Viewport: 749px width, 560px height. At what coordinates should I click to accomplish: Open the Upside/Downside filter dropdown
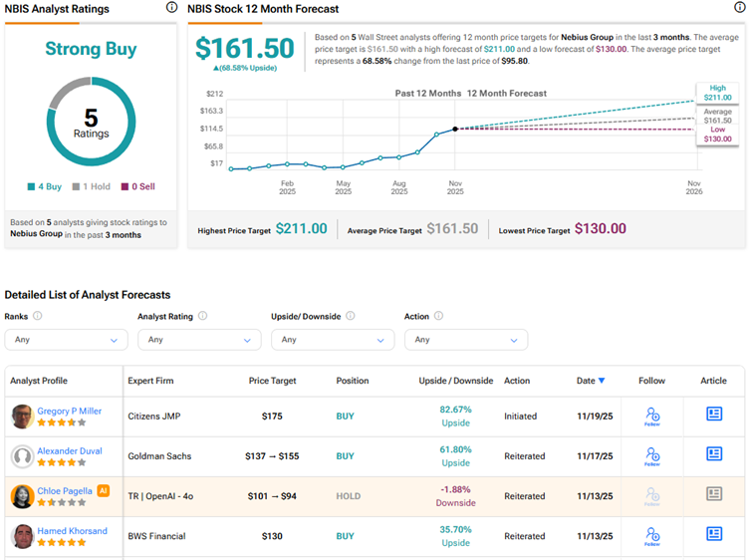pos(333,340)
